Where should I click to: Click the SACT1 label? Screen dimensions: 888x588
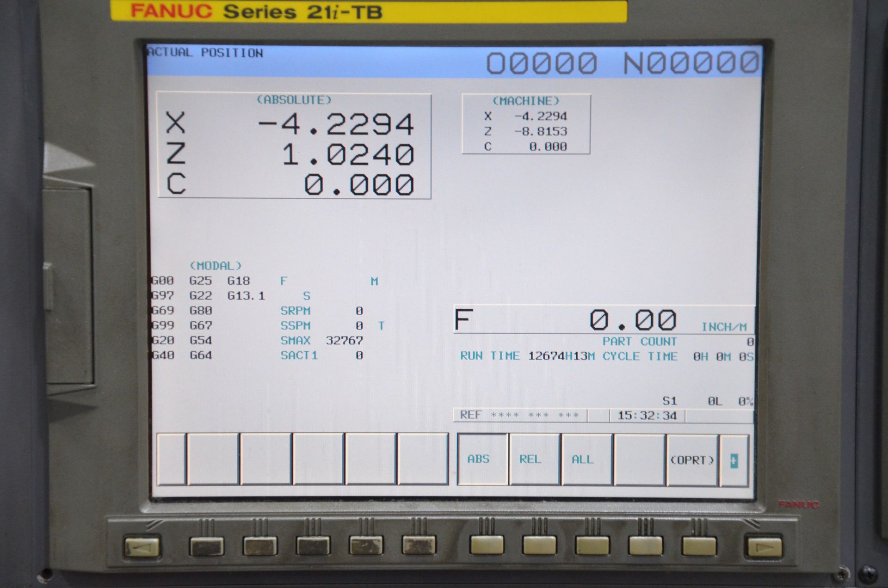299,355
